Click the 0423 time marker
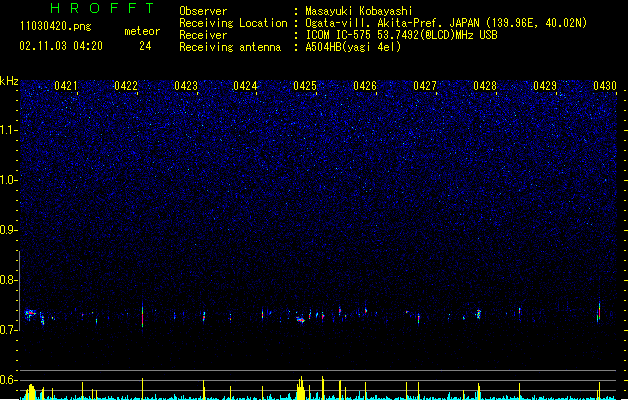Viewport: 629px width, 400px height. pos(186,86)
